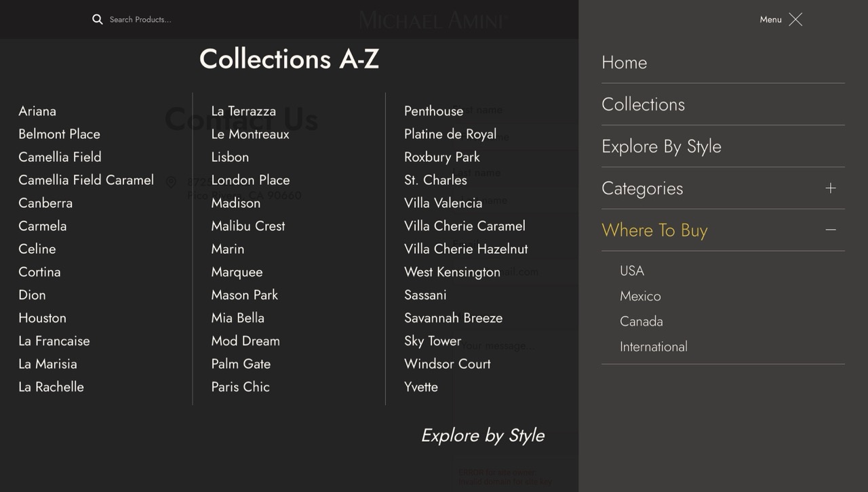Open the Villa Valencia collection
This screenshot has width=868, height=492.
pyautogui.click(x=443, y=203)
